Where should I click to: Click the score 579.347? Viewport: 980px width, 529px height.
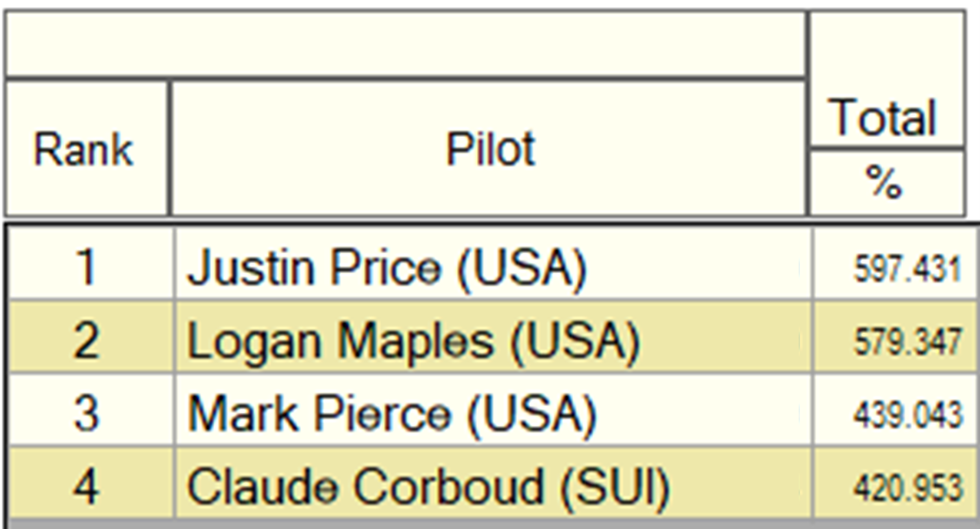tap(907, 343)
